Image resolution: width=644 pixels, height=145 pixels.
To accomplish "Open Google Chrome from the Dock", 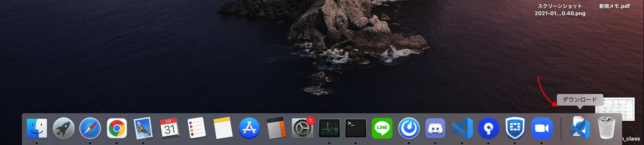I will (x=117, y=128).
